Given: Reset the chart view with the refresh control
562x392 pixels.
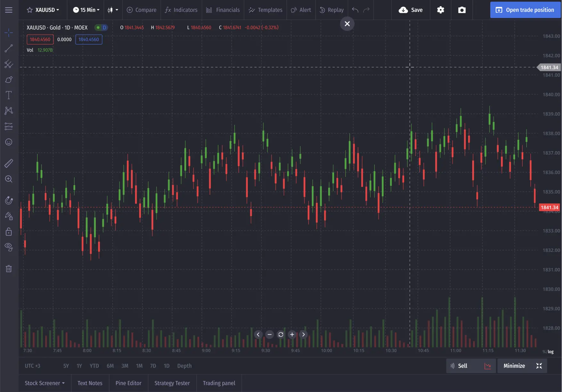Looking at the screenshot, I should pos(281,334).
